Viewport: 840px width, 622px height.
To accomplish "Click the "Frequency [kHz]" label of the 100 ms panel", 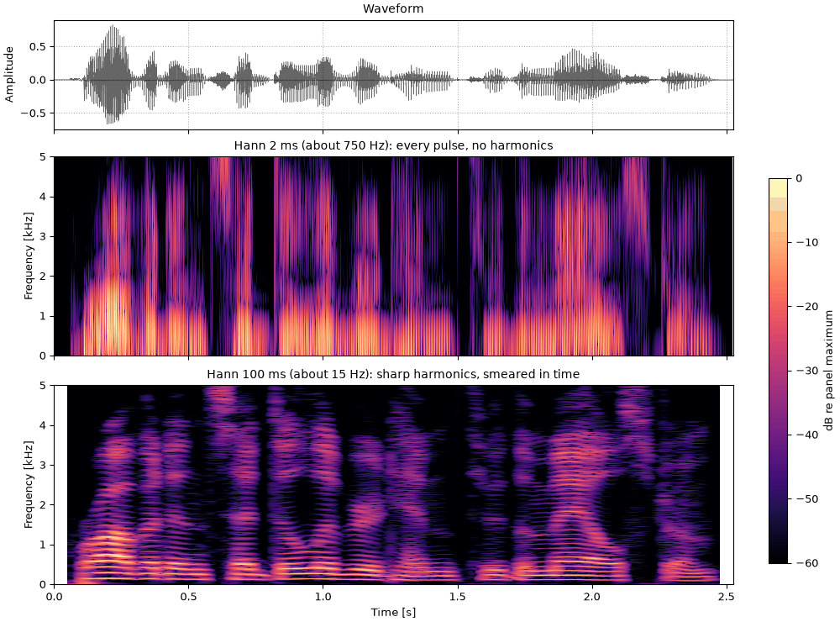I will coord(29,485).
